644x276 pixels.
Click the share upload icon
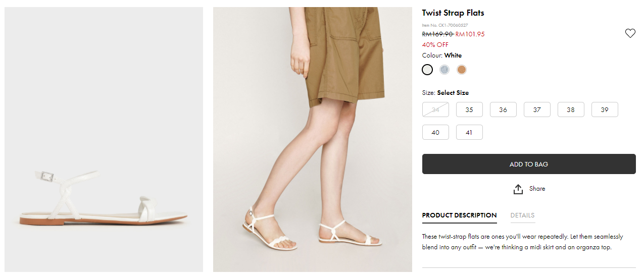(x=518, y=189)
